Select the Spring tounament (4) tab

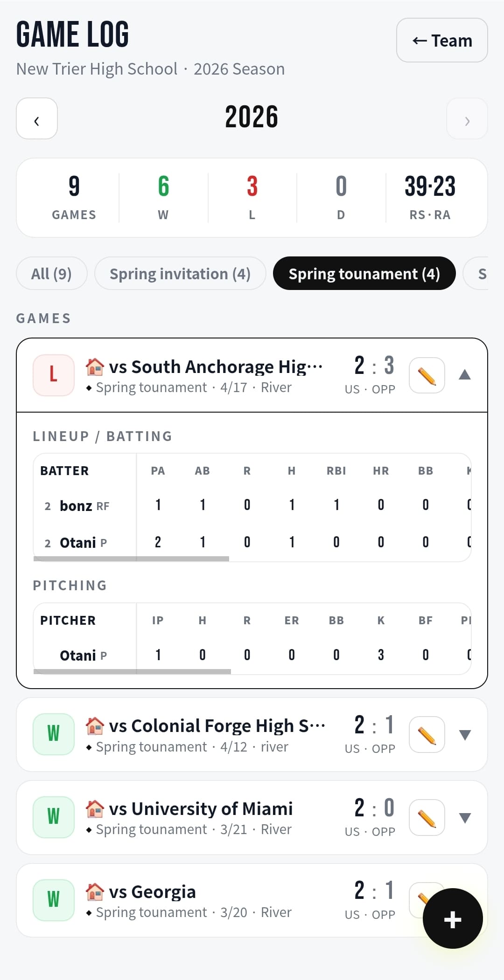point(364,273)
